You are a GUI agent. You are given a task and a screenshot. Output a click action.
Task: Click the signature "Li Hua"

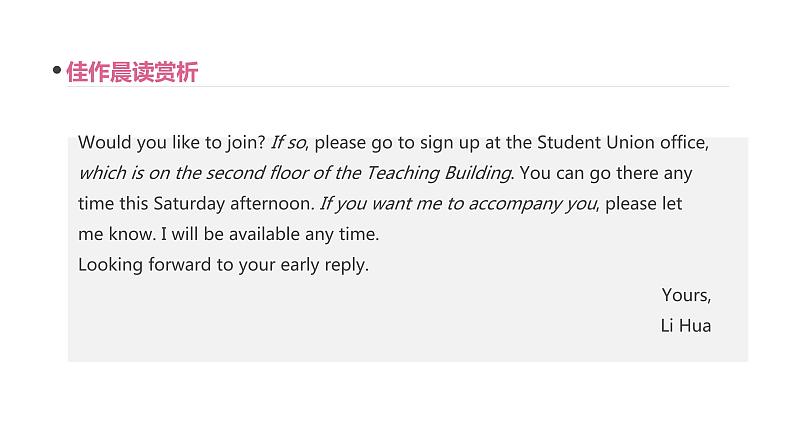tap(686, 326)
